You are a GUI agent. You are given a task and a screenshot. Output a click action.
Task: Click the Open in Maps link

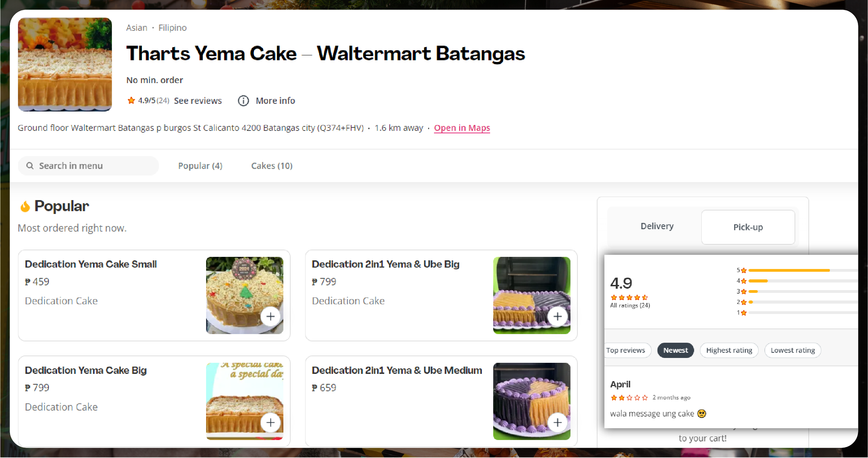(x=462, y=128)
